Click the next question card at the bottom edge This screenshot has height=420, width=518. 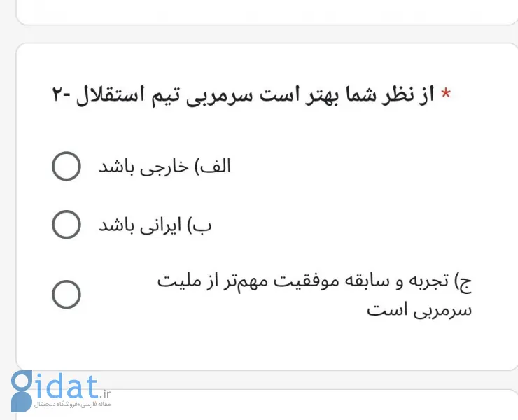coord(314,405)
